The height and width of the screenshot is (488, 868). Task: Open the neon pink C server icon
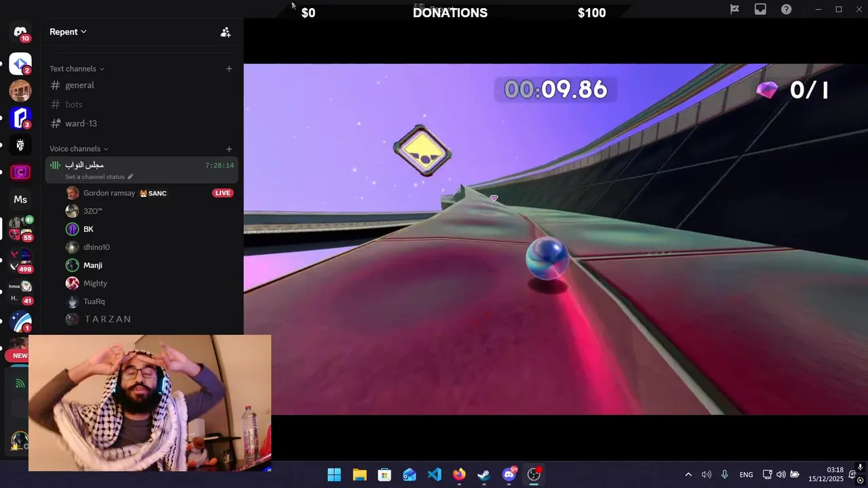pyautogui.click(x=20, y=172)
